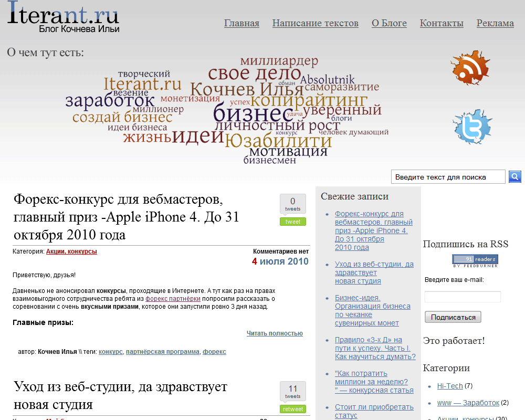Click tag cloud word Absolutnik

pos(327,80)
